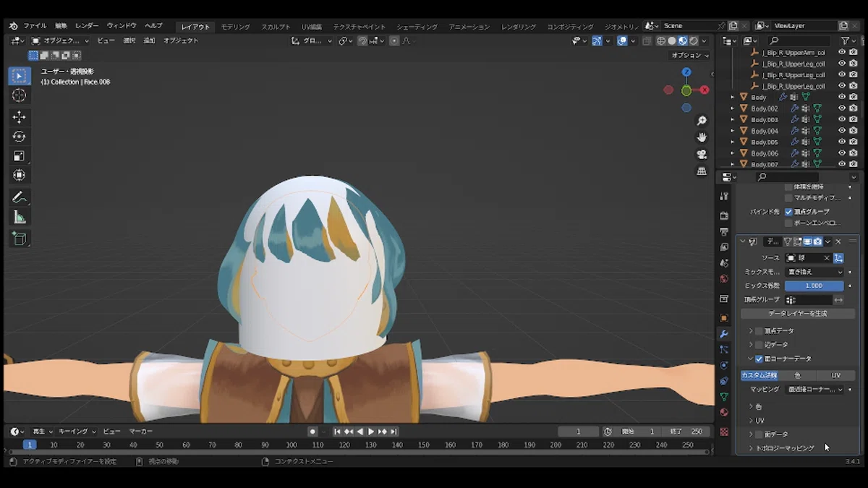Adjust the ミックス係数 1.000 slider
The image size is (868, 488).
(x=814, y=286)
